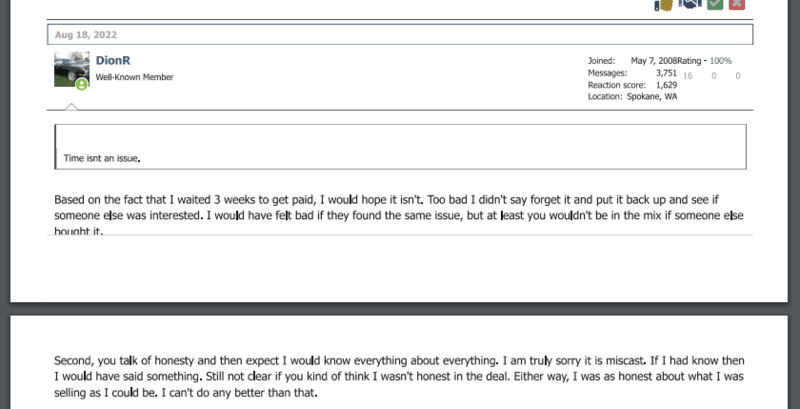Viewport: 800px width, 409px height.
Task: Expand the quoted "Time isnt an issue" block
Action: (400, 147)
